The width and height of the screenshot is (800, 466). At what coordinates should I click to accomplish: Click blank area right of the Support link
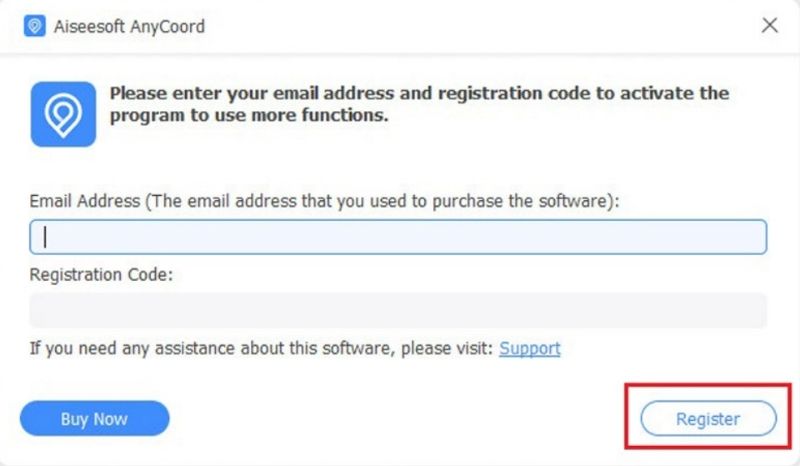660,349
